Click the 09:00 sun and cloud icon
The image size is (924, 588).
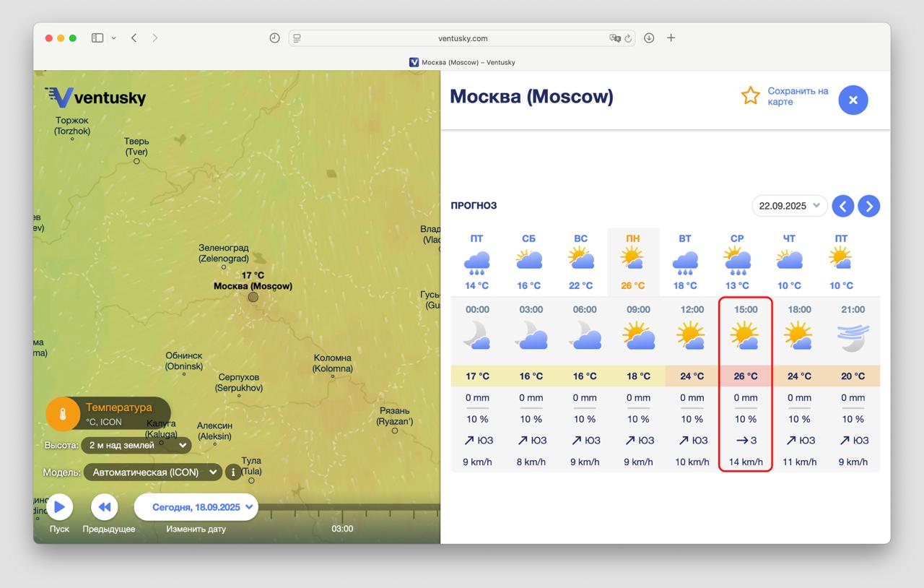pyautogui.click(x=638, y=337)
